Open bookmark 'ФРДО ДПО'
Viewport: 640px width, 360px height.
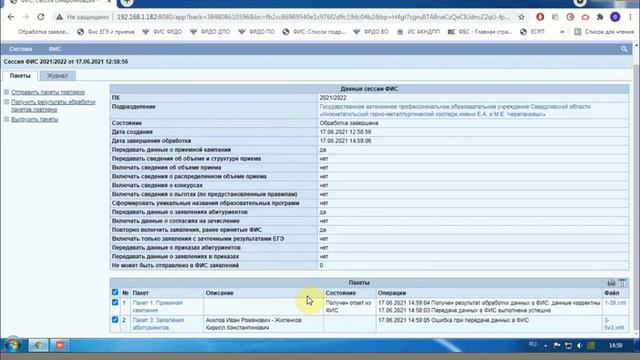coord(211,31)
